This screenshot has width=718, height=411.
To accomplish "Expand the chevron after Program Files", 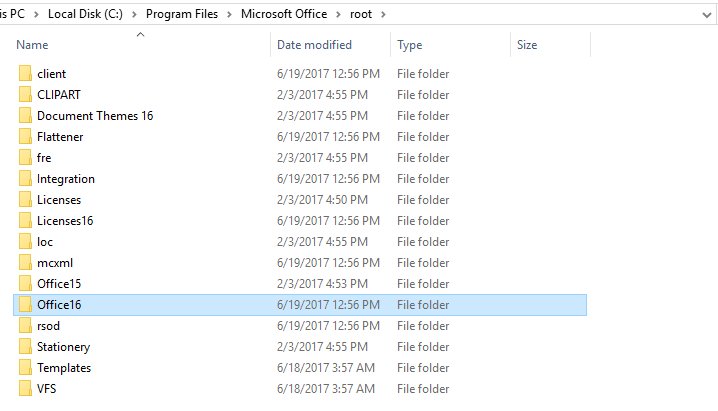I will 229,15.
